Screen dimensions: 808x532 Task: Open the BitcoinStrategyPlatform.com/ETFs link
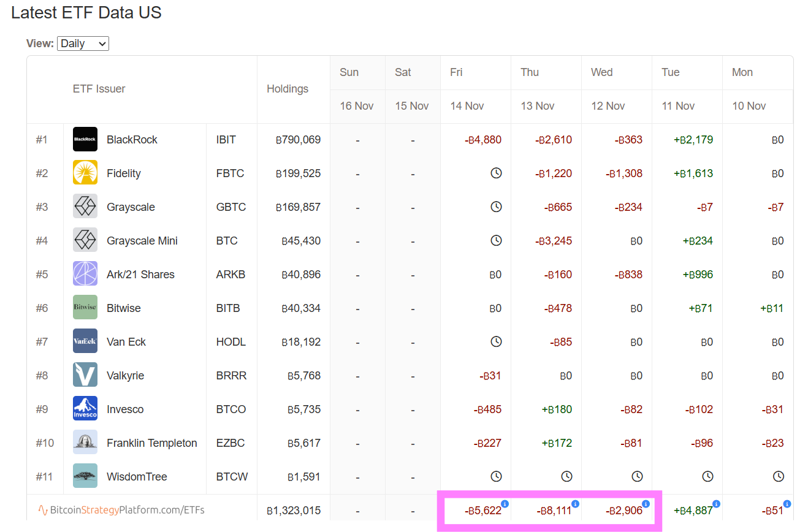pos(121,510)
